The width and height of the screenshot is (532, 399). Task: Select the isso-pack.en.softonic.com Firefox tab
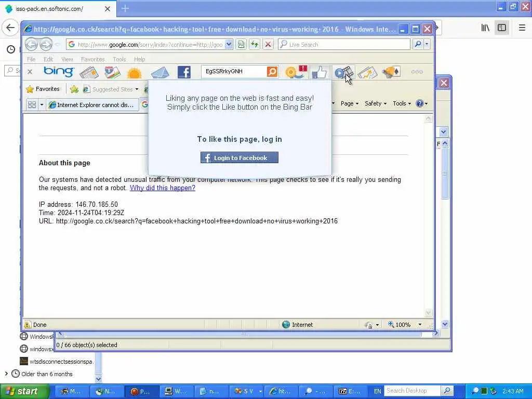pos(58,9)
